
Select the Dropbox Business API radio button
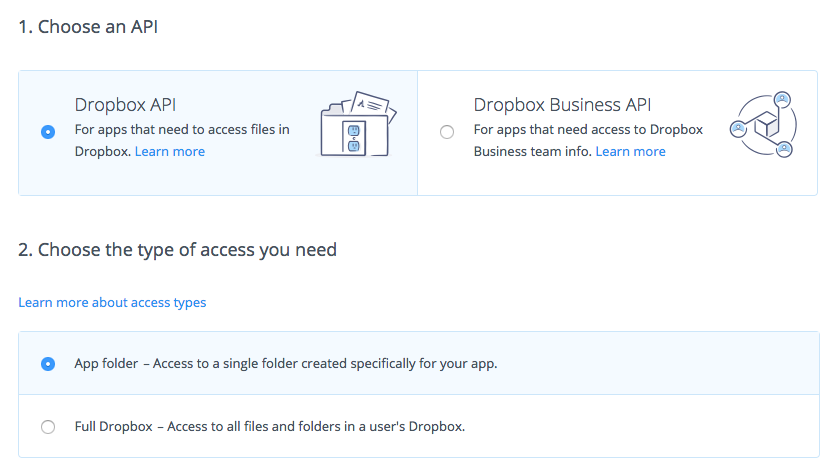[x=446, y=132]
